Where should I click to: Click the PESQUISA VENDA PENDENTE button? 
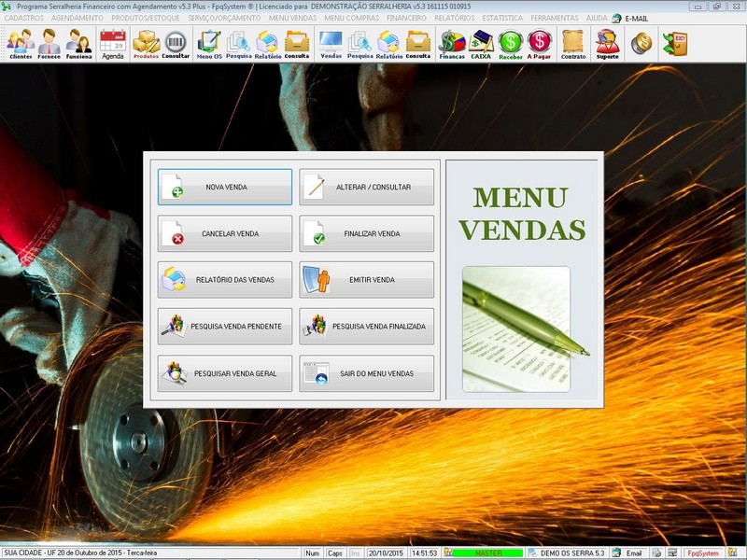tap(225, 326)
